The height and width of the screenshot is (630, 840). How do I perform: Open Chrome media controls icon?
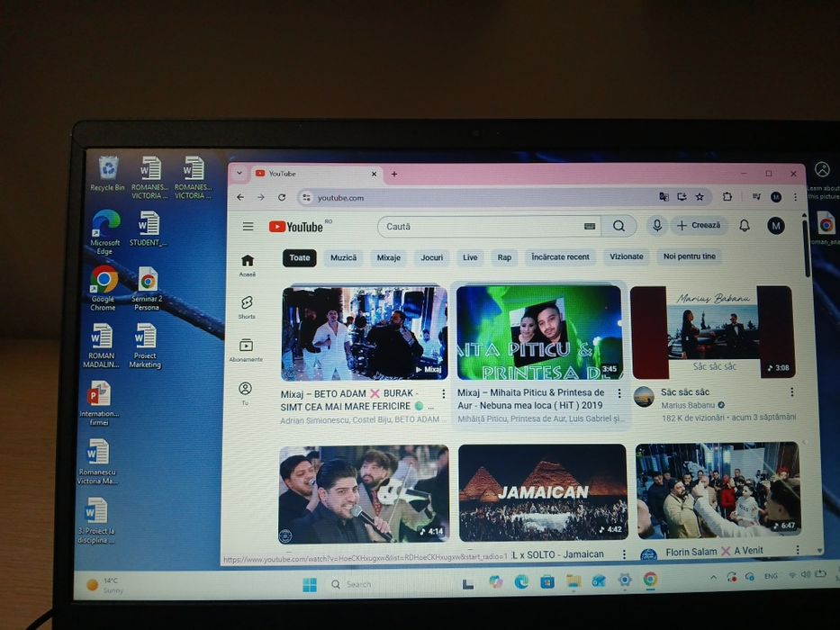click(x=756, y=196)
